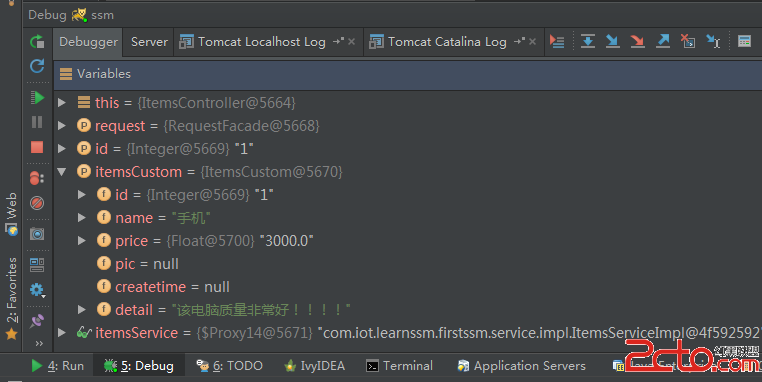Click Force Step Into red arrow icon

[638, 41]
